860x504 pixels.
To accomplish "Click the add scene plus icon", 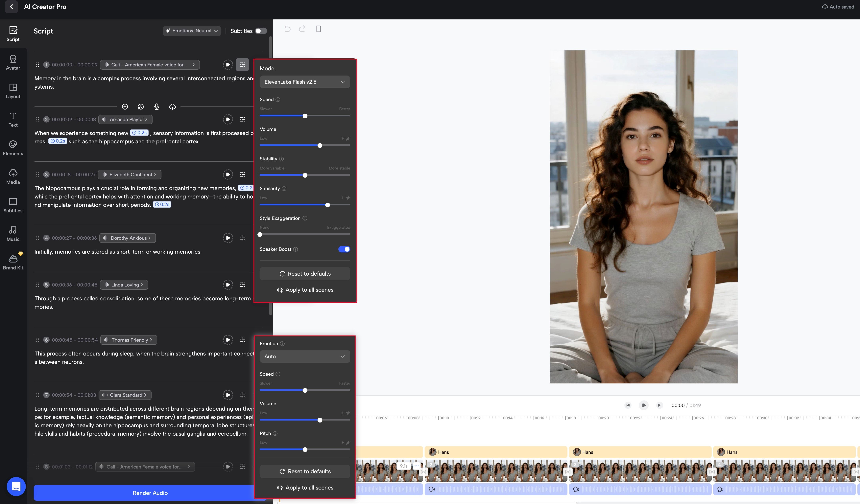I will tap(125, 107).
